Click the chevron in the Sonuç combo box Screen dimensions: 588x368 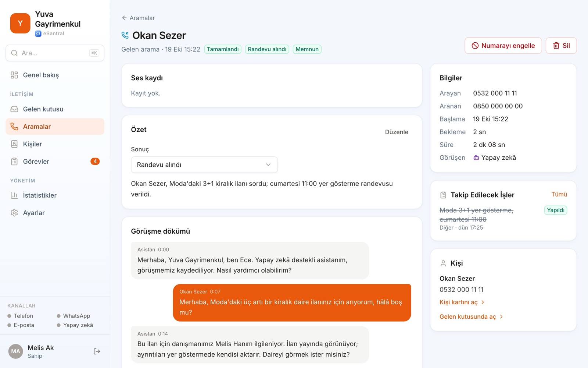(268, 165)
